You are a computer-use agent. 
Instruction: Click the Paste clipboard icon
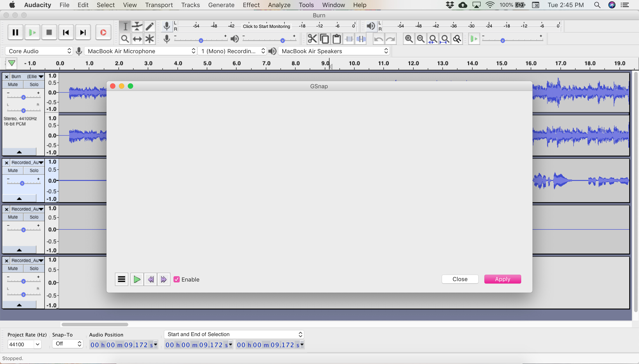coord(337,39)
